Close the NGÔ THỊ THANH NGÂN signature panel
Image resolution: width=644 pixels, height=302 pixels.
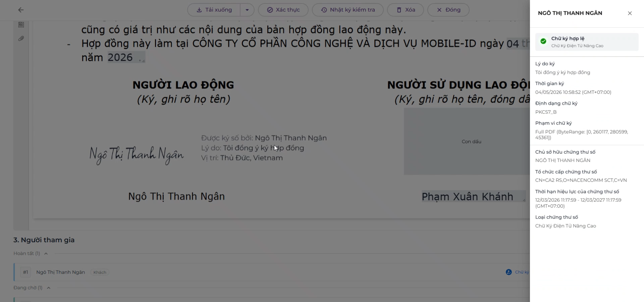coord(630,13)
